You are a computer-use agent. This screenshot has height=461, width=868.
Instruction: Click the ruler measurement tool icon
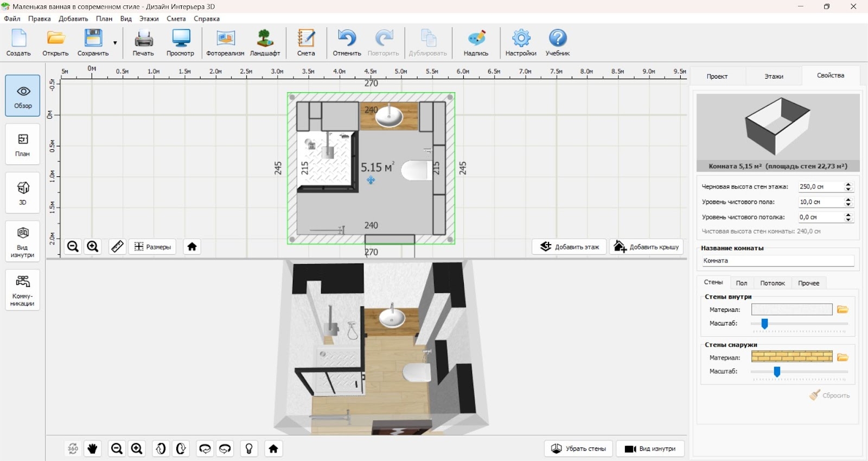(x=117, y=247)
